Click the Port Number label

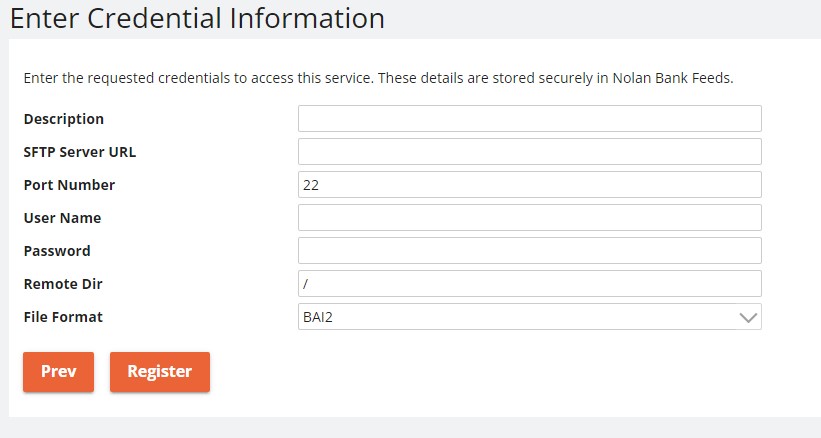pos(69,185)
